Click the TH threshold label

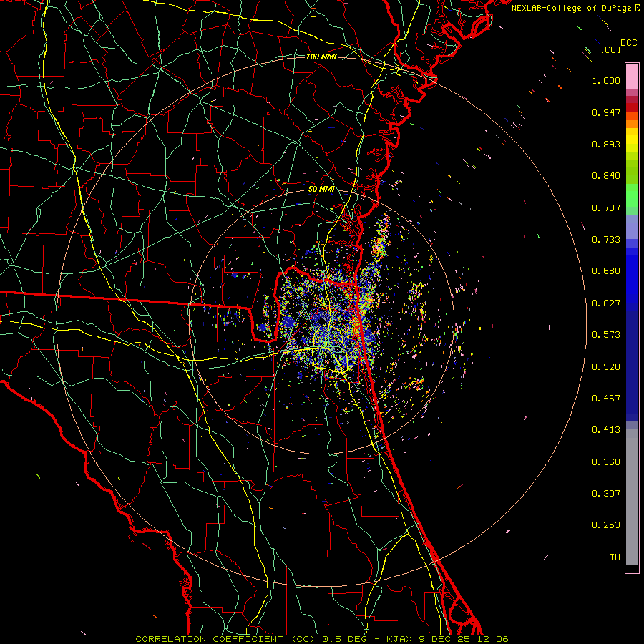[615, 557]
